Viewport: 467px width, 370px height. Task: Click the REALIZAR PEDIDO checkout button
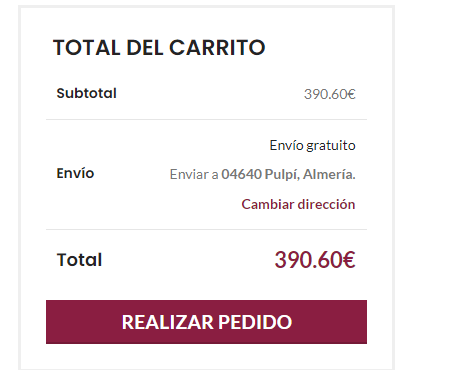pyautogui.click(x=206, y=322)
